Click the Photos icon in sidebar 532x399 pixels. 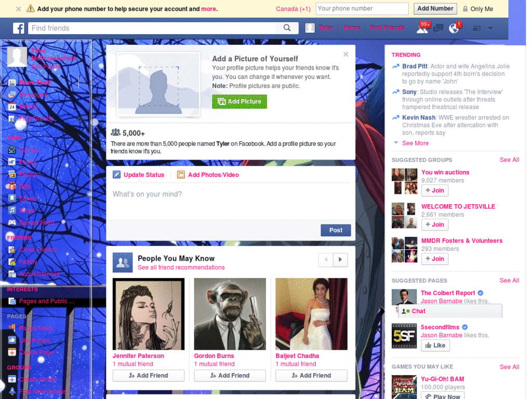coord(12,174)
